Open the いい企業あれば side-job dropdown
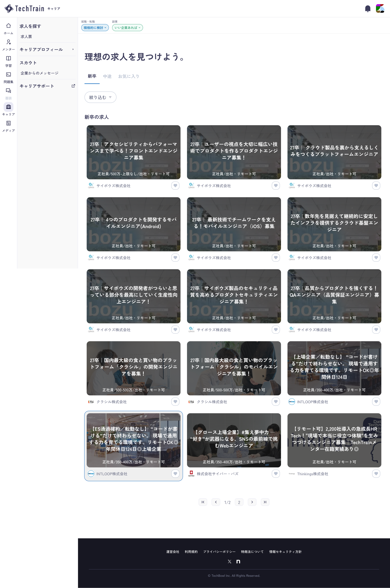 [127, 28]
